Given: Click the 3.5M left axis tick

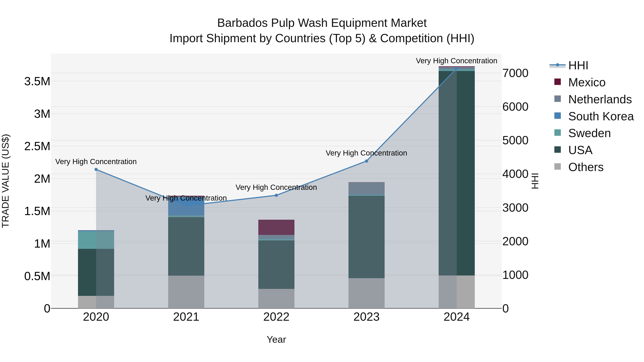Looking at the screenshot, I should pyautogui.click(x=37, y=82).
